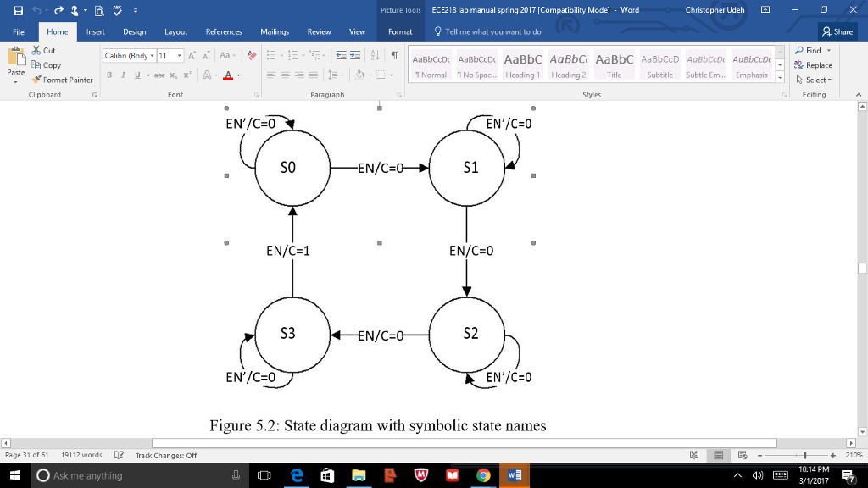
Task: Toggle subscript formatting
Action: (x=173, y=75)
